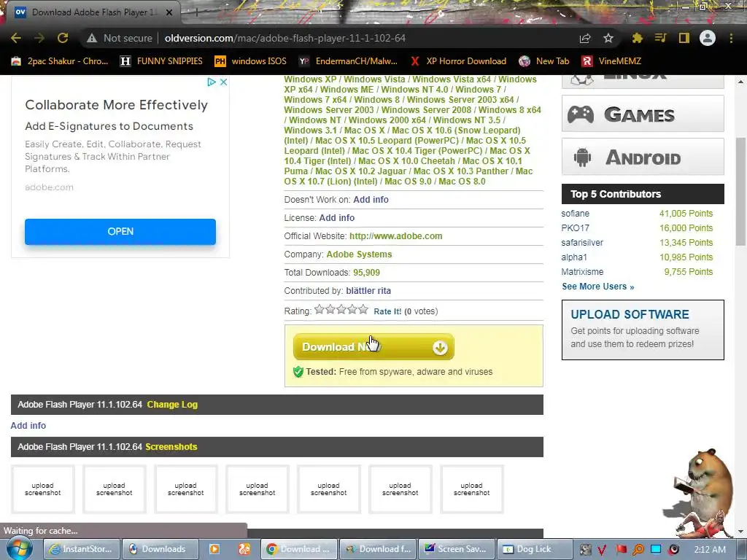
Task: Click the Windows 7 x64 OS link
Action: [315, 99]
